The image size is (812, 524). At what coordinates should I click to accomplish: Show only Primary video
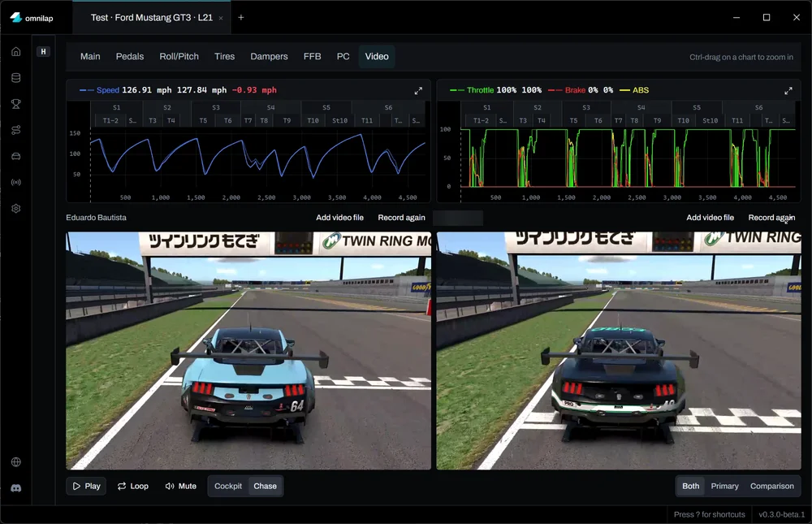coord(724,486)
